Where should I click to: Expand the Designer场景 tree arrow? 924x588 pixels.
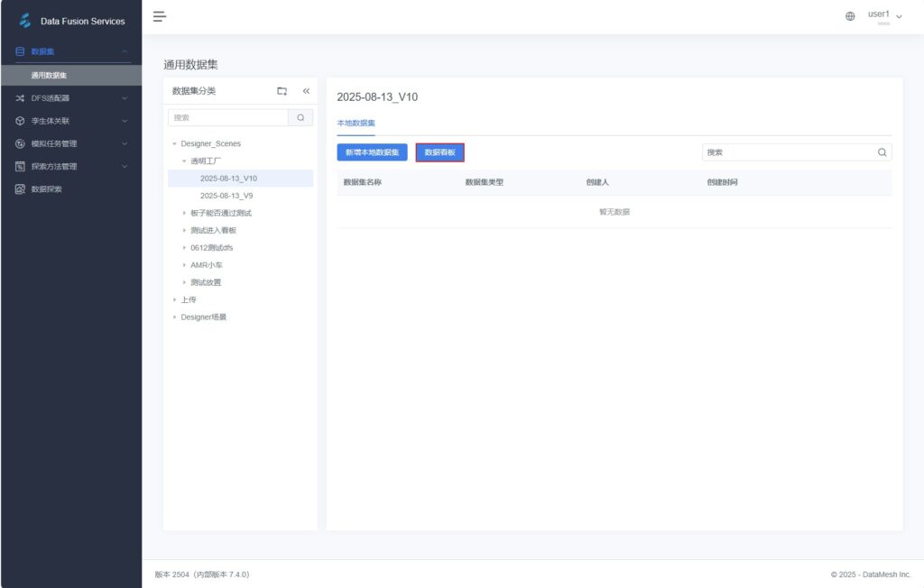click(x=174, y=317)
